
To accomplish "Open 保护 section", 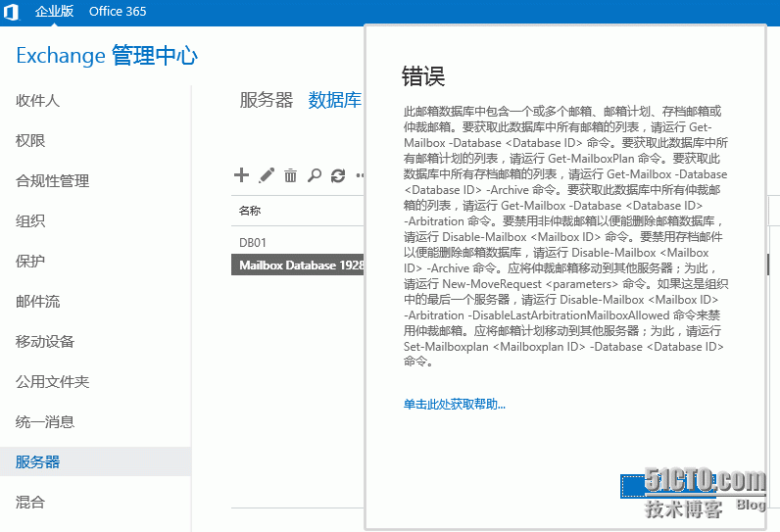I will (30, 261).
